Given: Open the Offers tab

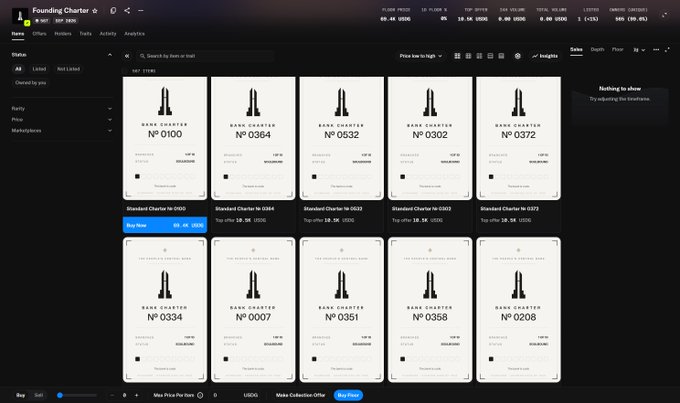Looking at the screenshot, I should click(39, 34).
